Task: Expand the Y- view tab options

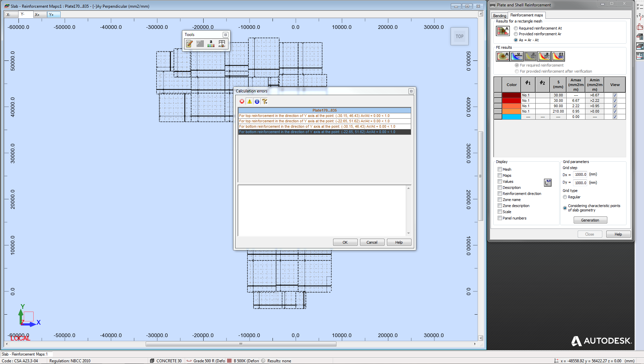Action: click(25, 14)
